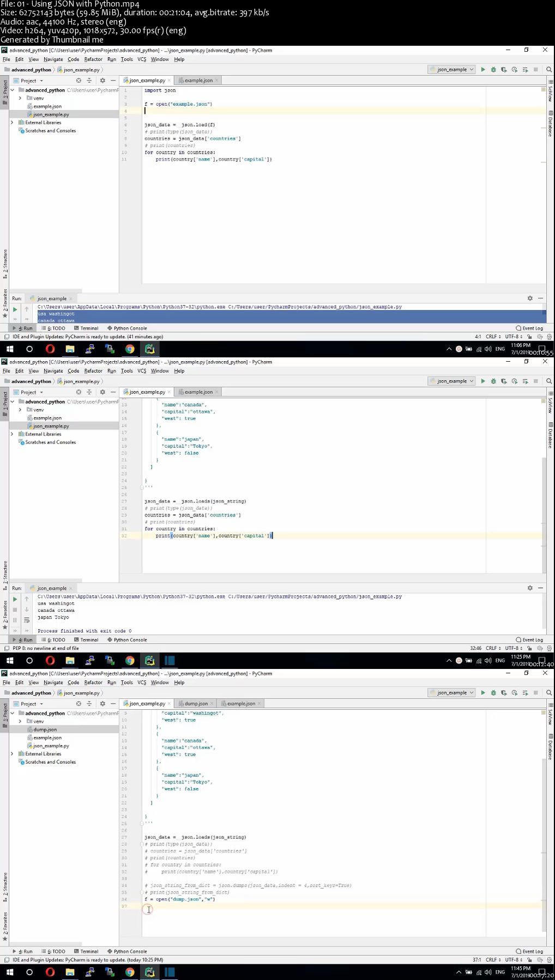
Task: Expand External Libraries in the 11:45 PM Project tree
Action: 13,754
